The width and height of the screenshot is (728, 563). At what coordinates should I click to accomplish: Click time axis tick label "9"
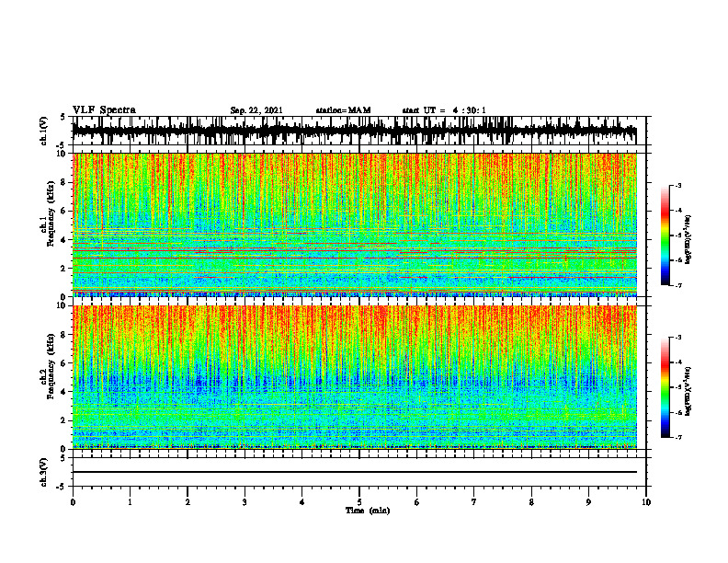click(588, 502)
